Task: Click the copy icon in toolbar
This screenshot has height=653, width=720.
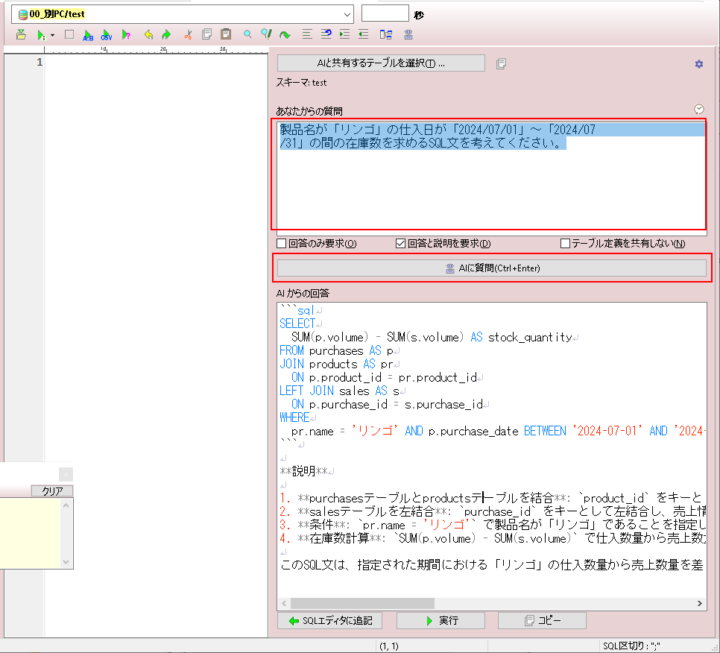Action: [207, 34]
